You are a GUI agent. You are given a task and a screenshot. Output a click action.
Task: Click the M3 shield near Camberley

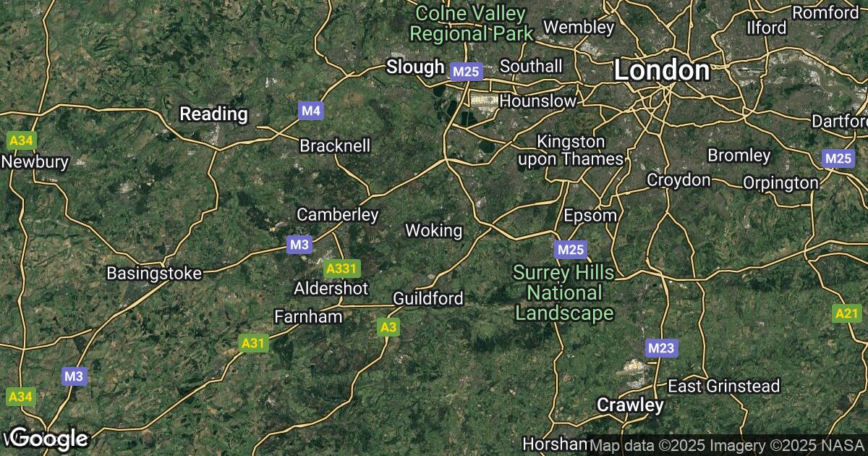299,245
